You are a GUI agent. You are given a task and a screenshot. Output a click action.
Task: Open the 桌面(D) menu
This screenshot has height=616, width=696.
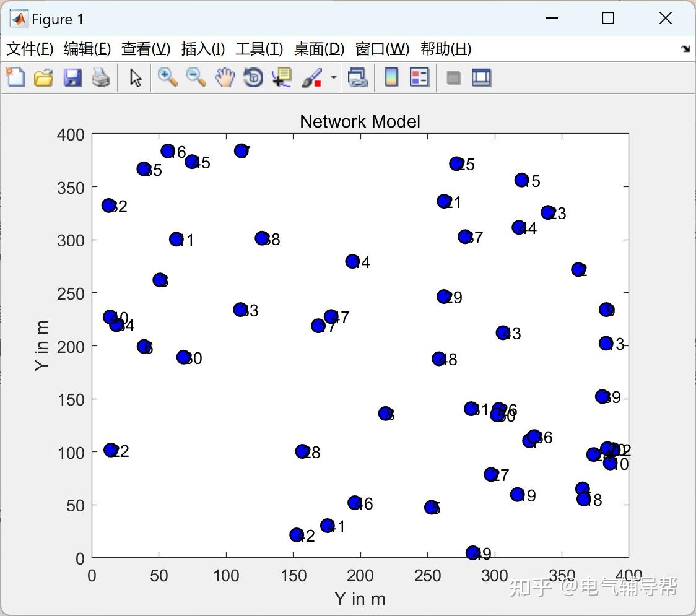click(x=319, y=49)
